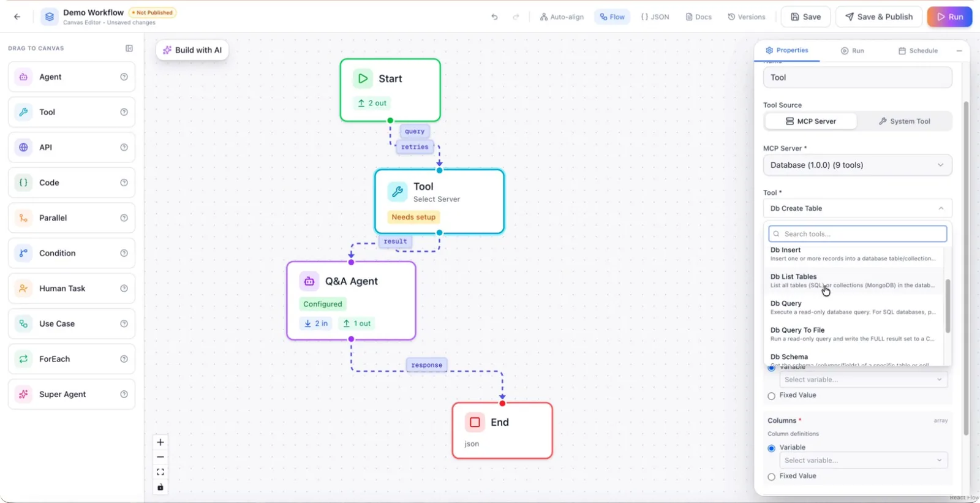Click the Name field containing Tool
980x503 pixels.
(858, 78)
